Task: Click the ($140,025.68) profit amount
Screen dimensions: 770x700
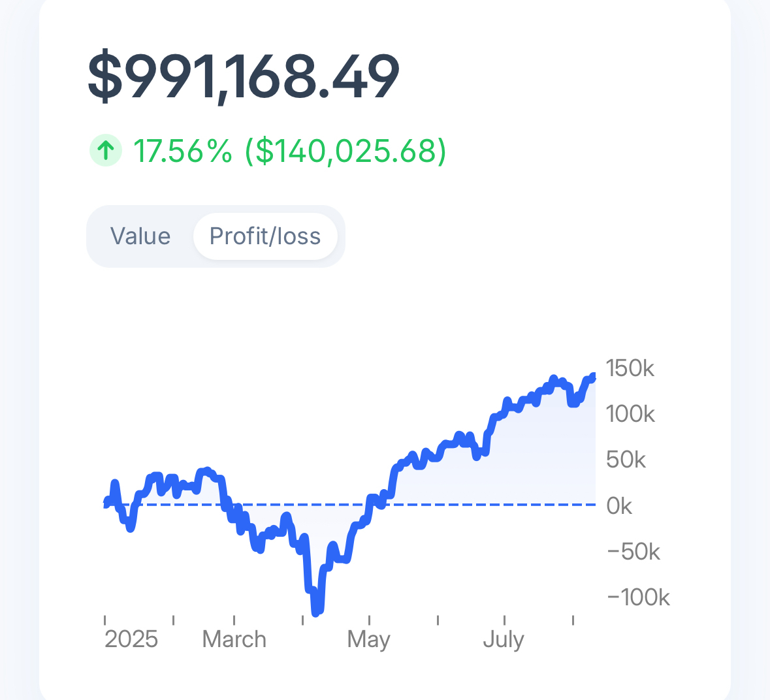Action: pyautogui.click(x=345, y=151)
